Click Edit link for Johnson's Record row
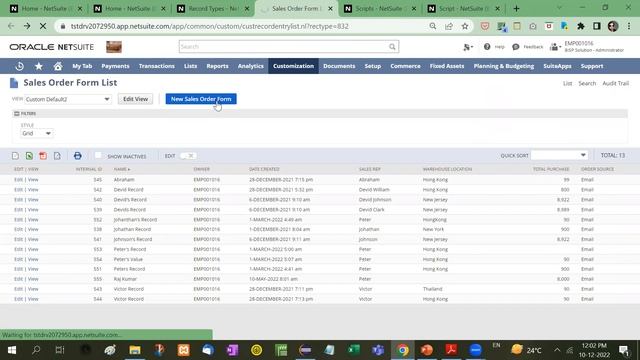 [18, 239]
